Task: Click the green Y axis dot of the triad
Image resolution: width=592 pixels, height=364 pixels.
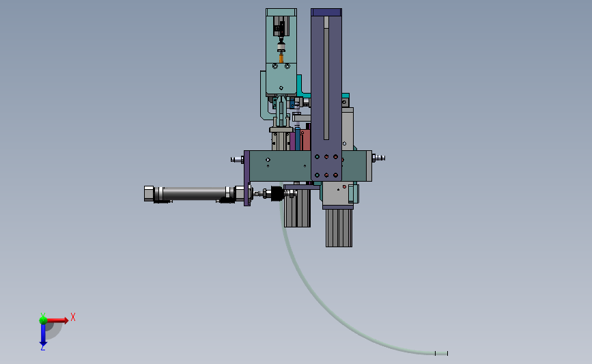Action: click(x=43, y=320)
